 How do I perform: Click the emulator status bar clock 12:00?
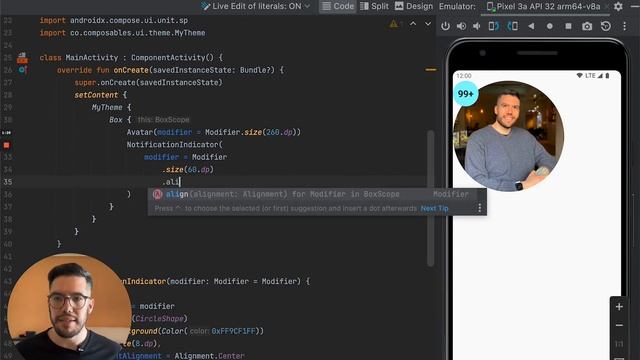464,76
